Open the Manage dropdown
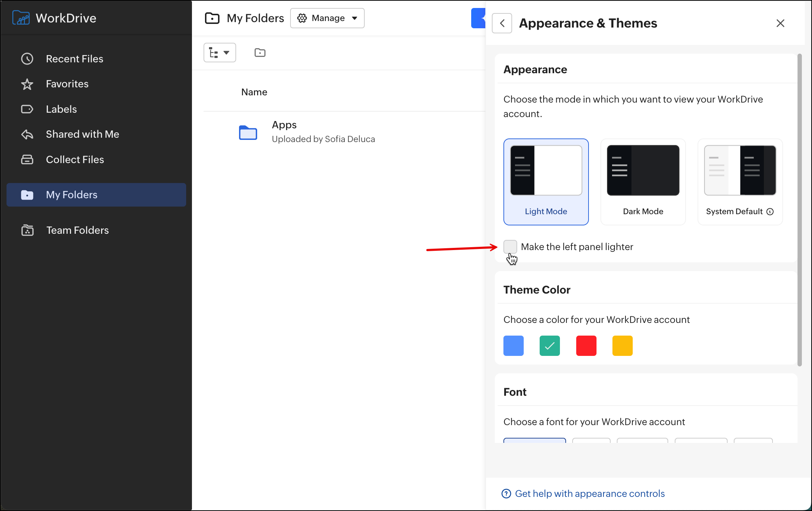Image resolution: width=812 pixels, height=511 pixels. (x=327, y=18)
